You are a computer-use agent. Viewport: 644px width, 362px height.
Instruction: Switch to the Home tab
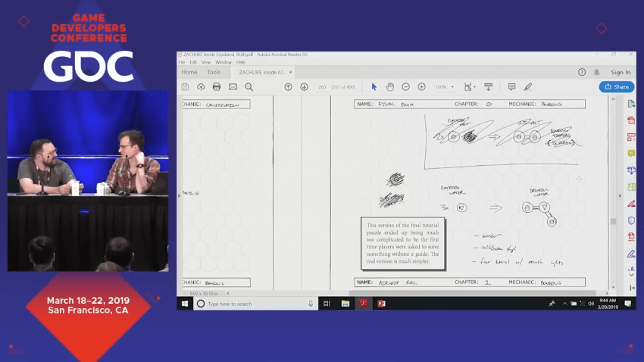point(189,72)
